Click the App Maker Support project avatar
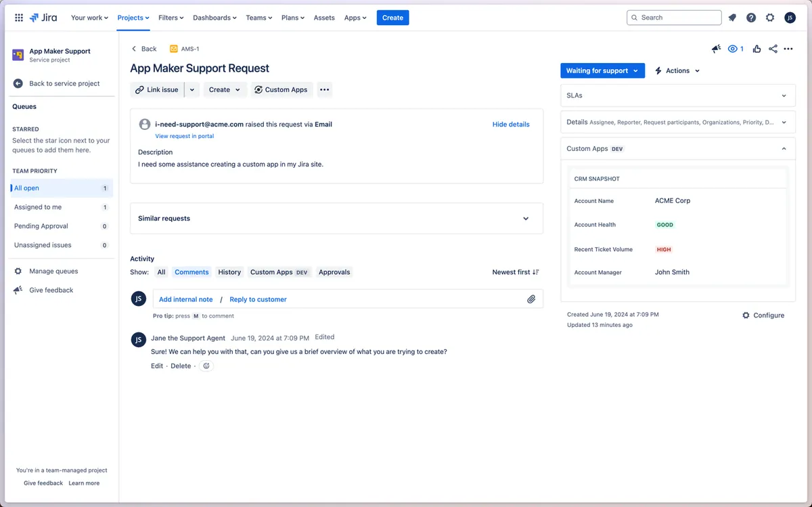This screenshot has height=507, width=812. [18, 55]
